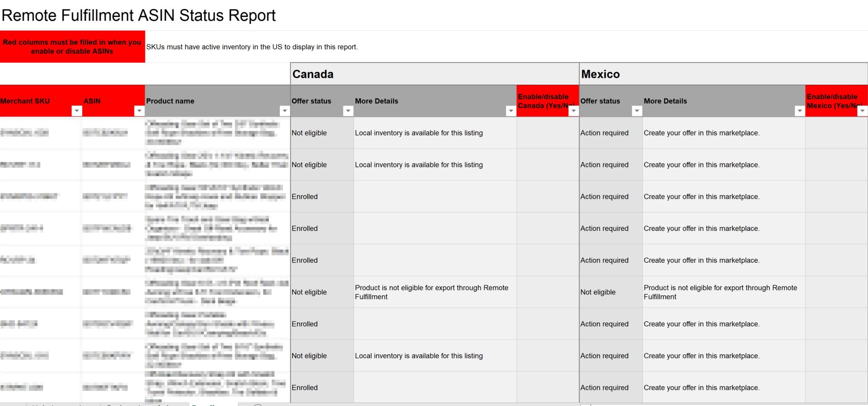Select first row Enable/disable Mexico cell
The width and height of the screenshot is (868, 406).
836,133
